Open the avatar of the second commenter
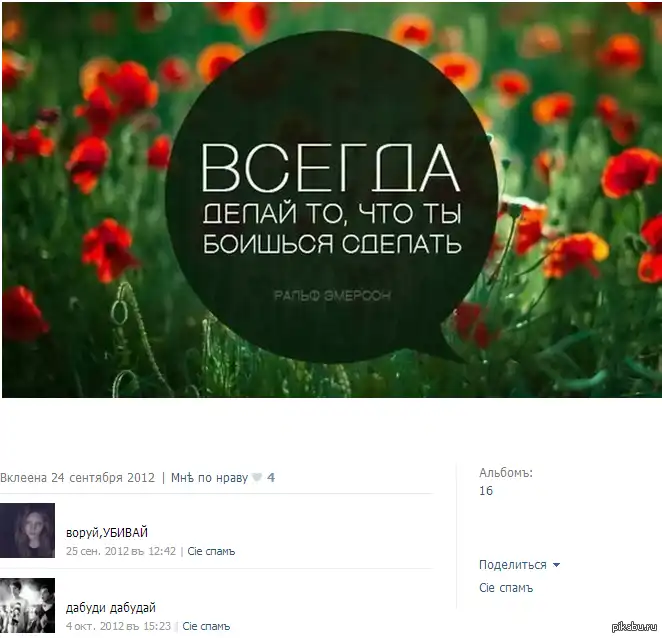The image size is (662, 638). [27, 605]
